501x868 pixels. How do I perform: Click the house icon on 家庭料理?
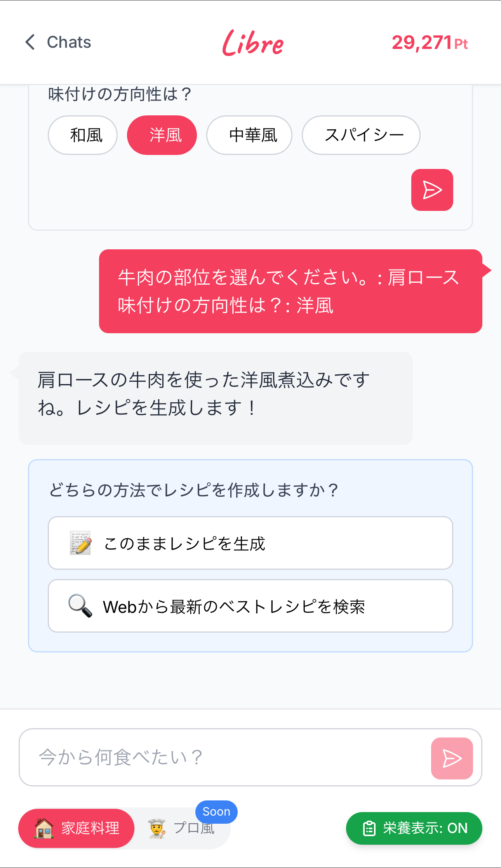pos(44,828)
